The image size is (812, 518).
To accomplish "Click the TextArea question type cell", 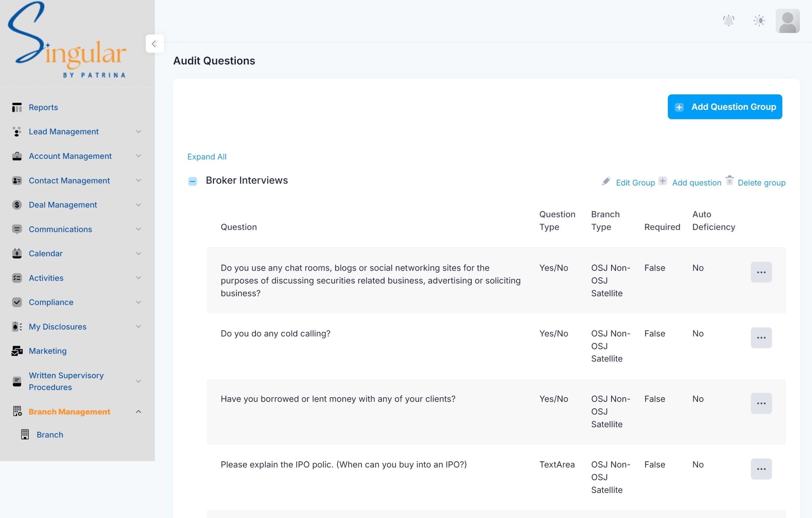I will (x=557, y=465).
